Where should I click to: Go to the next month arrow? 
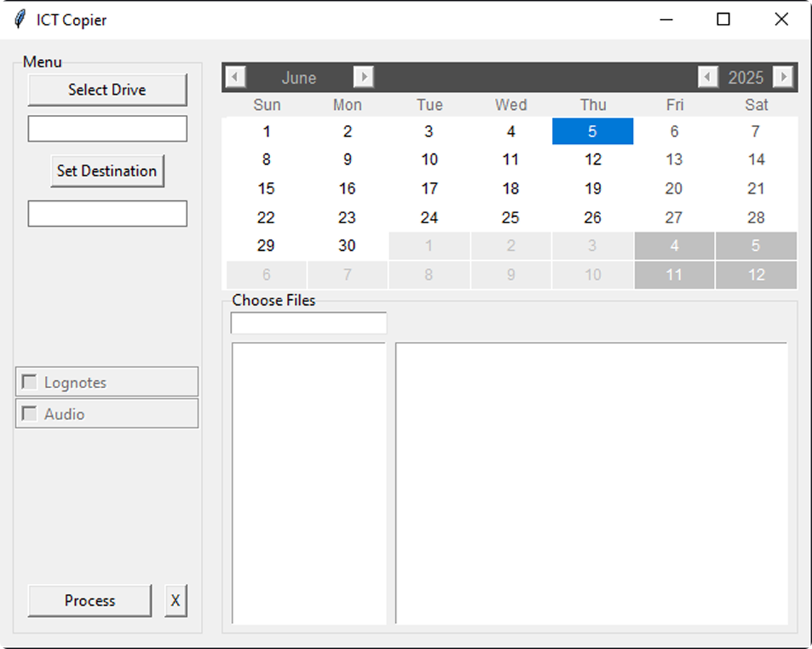coord(363,77)
